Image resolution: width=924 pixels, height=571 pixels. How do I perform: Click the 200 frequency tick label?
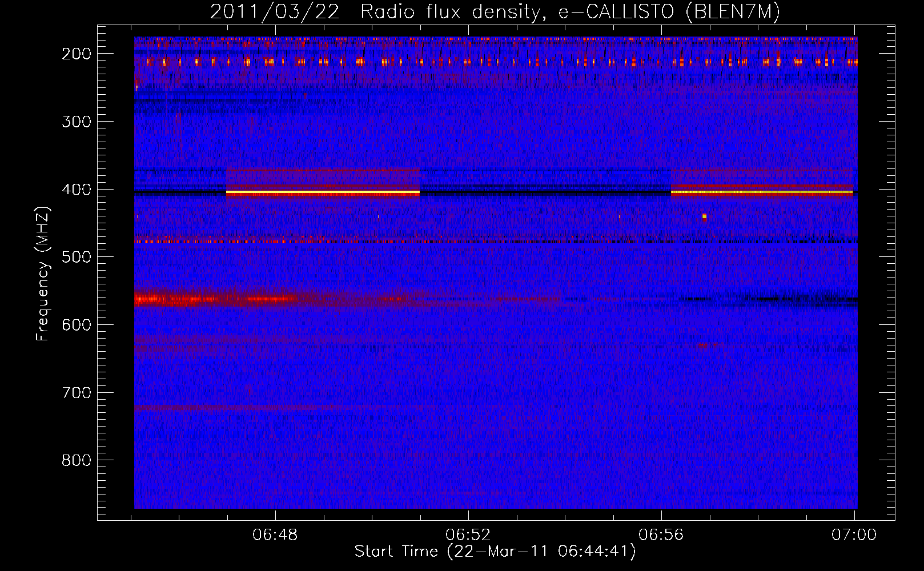pos(77,54)
